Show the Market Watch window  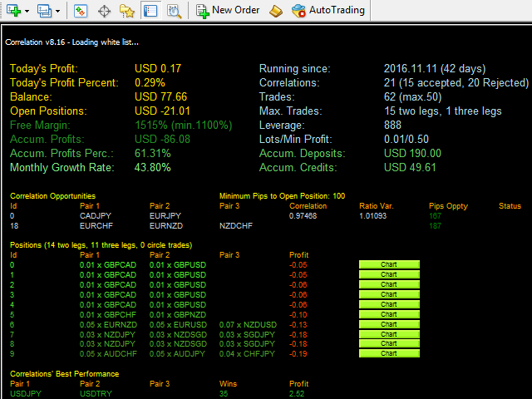pos(81,11)
